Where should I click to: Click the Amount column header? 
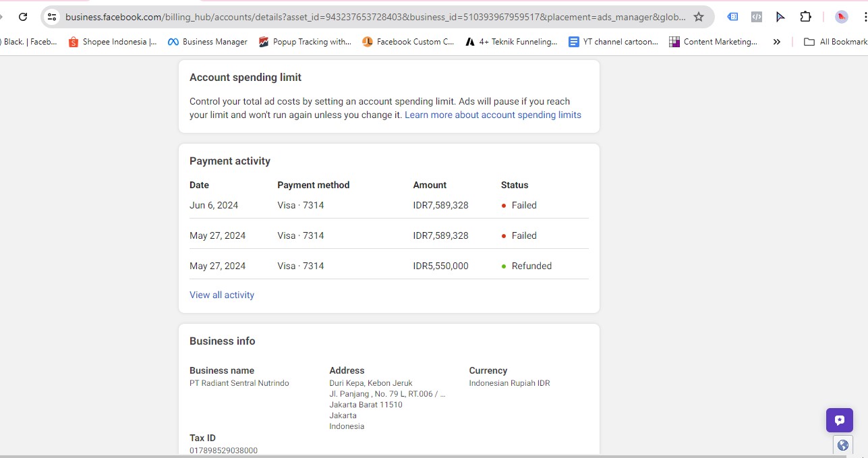pyautogui.click(x=430, y=185)
